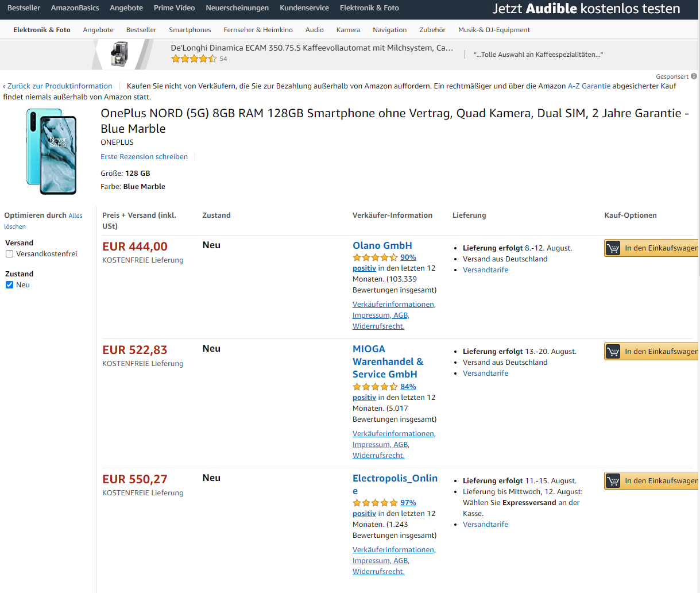This screenshot has width=700, height=593.
Task: Open Olano GmbH 90% rating link
Action: pos(408,257)
